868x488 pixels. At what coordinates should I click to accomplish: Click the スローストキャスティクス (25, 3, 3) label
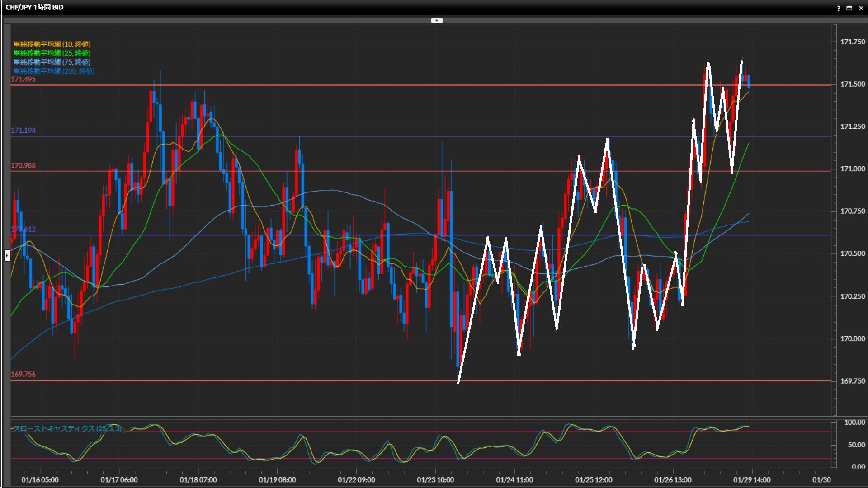pyautogui.click(x=67, y=428)
